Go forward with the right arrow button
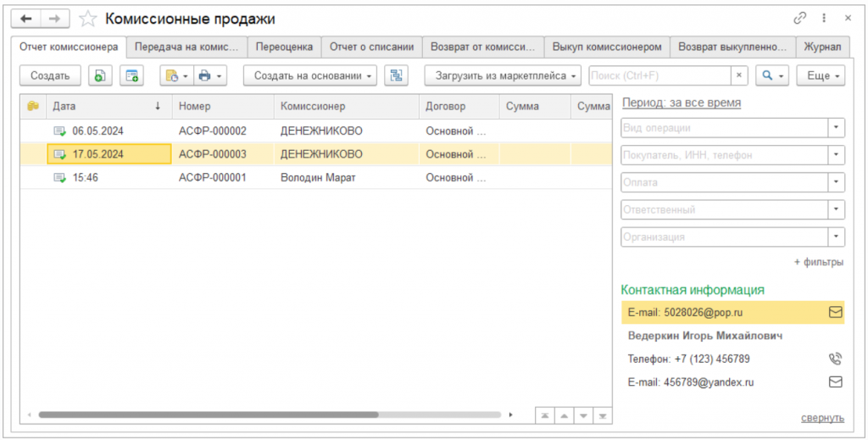Image resolution: width=868 pixels, height=440 pixels. coord(55,19)
